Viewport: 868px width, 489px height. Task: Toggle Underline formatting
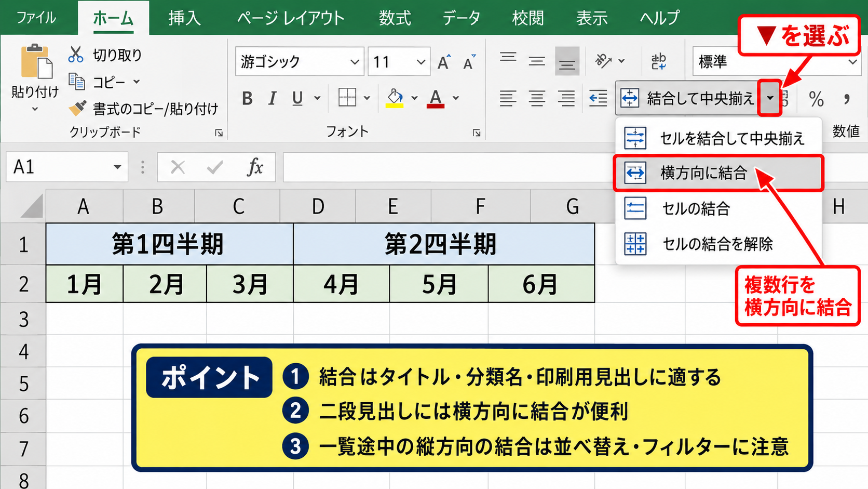tap(297, 98)
